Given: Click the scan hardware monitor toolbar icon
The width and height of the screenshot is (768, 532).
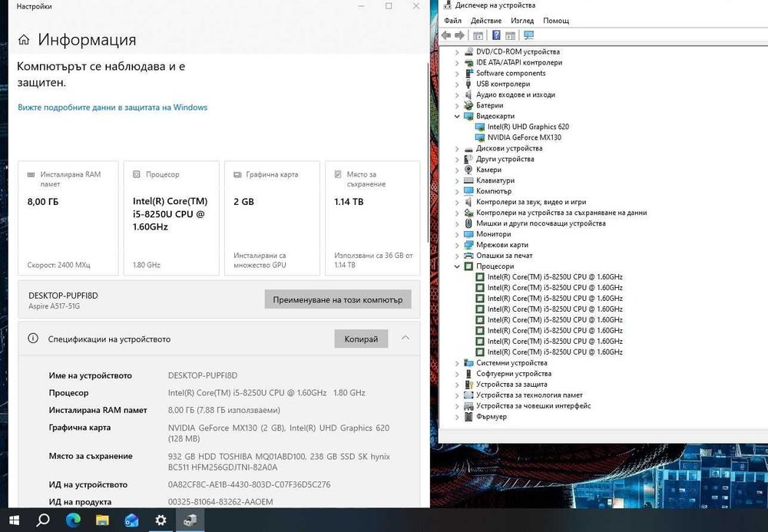Looking at the screenshot, I should click(x=528, y=35).
